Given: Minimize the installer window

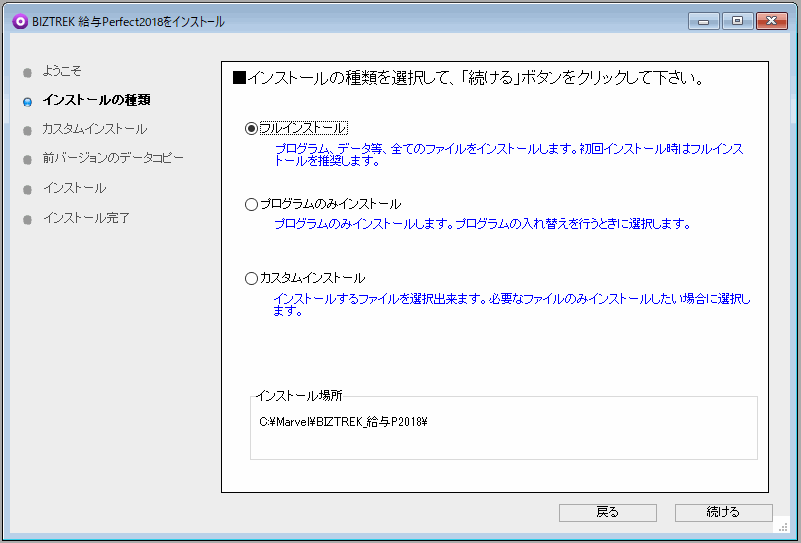Looking at the screenshot, I should [704, 21].
